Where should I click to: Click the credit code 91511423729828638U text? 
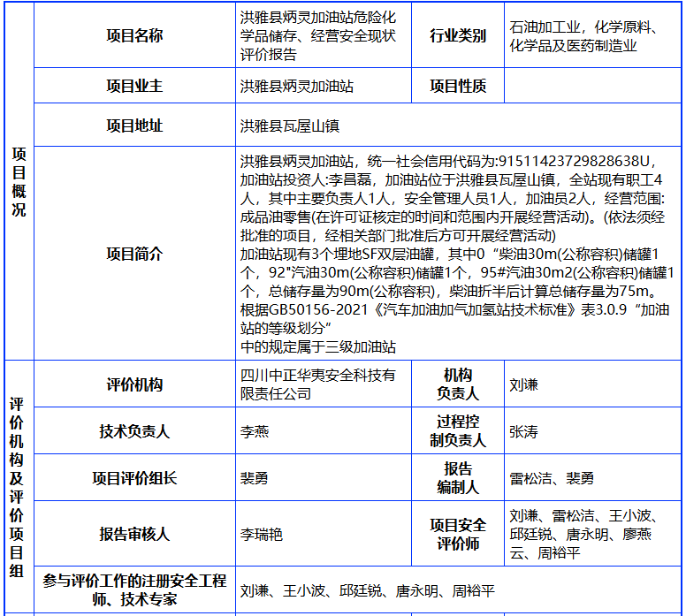[x=574, y=162]
